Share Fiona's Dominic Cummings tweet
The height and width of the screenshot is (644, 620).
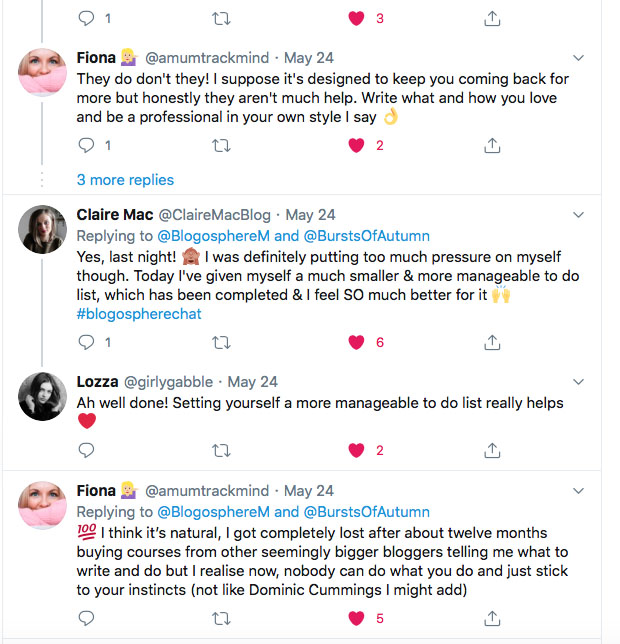coord(492,618)
